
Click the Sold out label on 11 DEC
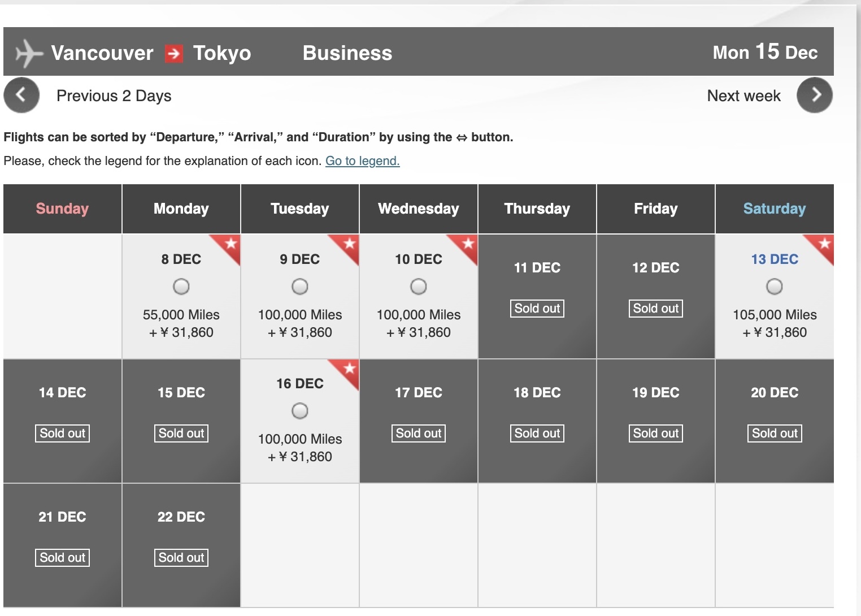click(537, 309)
